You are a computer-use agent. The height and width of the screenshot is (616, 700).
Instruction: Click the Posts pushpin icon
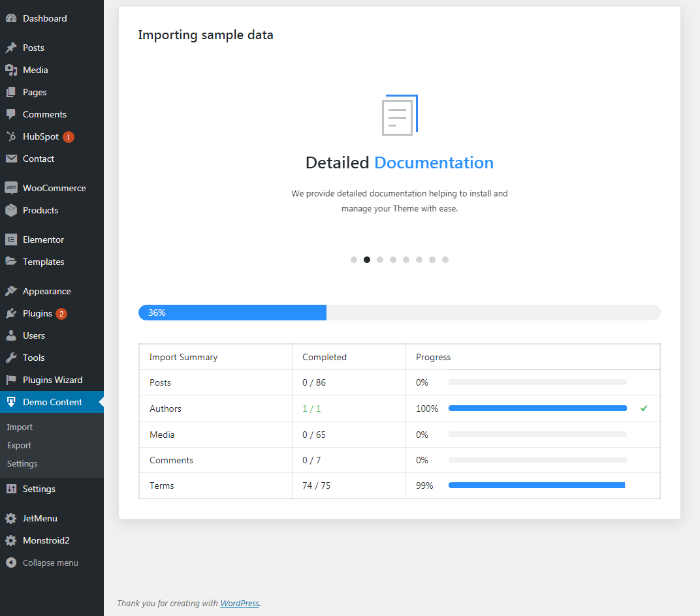pyautogui.click(x=11, y=48)
